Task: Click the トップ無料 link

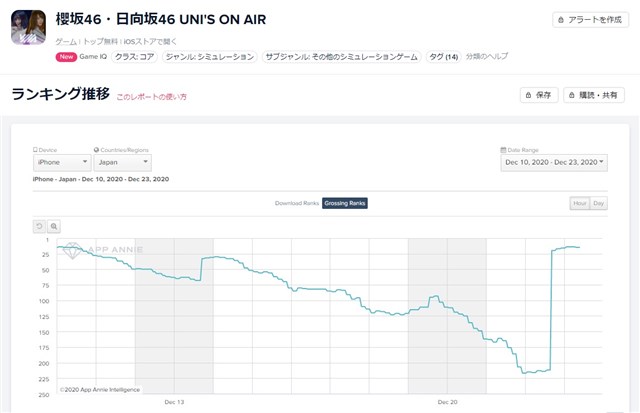Action: click(100, 41)
